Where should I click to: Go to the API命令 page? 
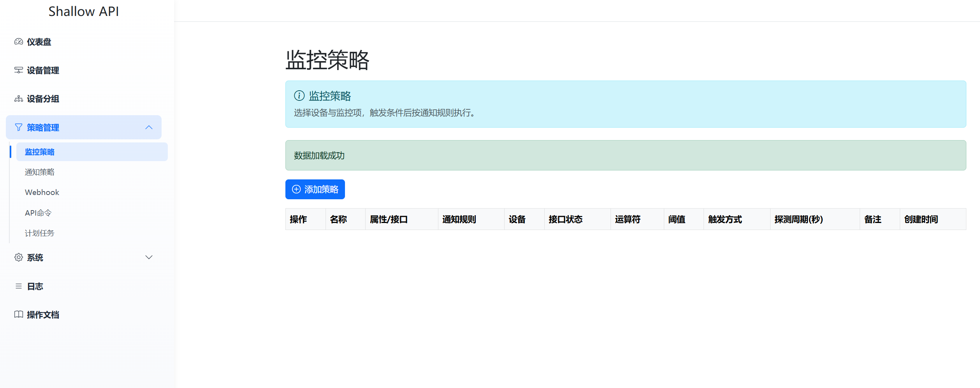tap(38, 213)
